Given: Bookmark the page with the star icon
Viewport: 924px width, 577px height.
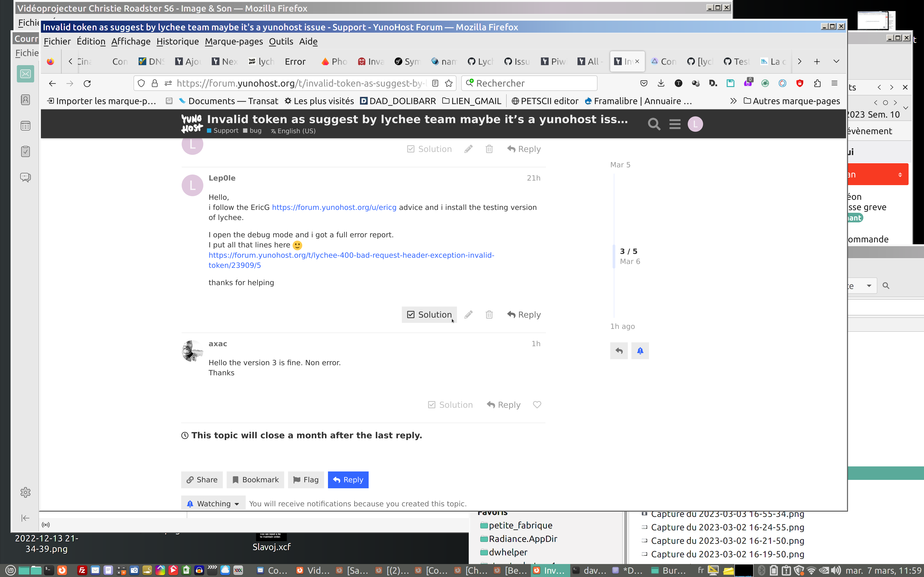Looking at the screenshot, I should click(449, 83).
